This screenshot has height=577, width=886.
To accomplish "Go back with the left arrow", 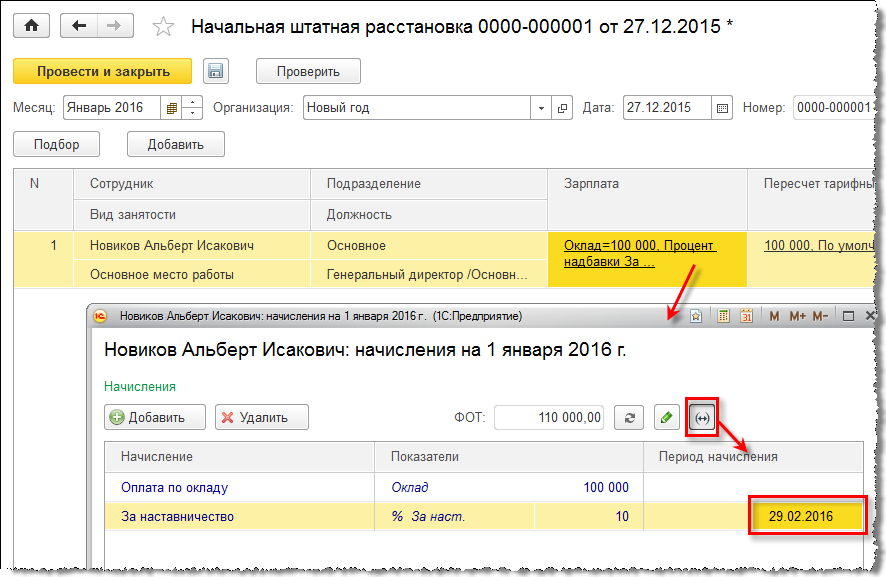I will pos(80,26).
